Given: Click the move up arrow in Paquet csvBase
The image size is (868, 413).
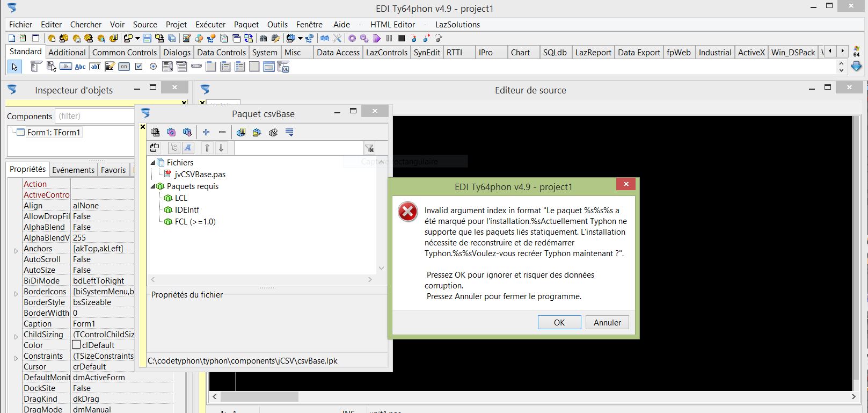Looking at the screenshot, I should point(207,148).
